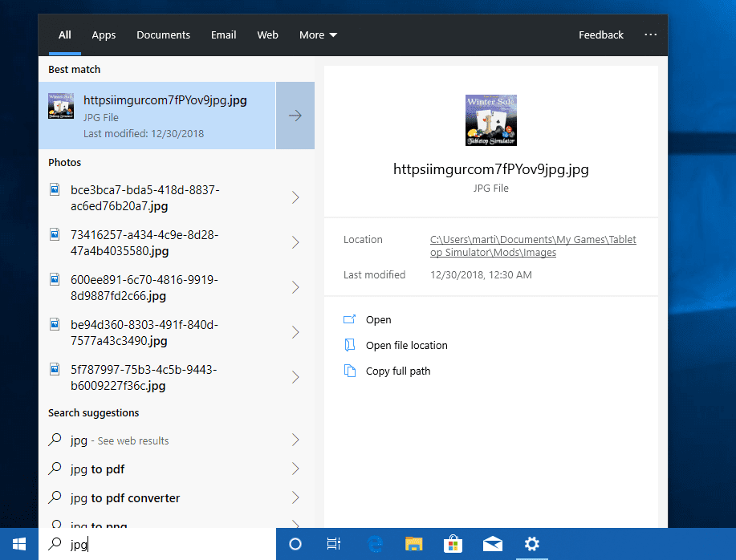
Task: Expand the More filter dropdown
Action: point(317,34)
